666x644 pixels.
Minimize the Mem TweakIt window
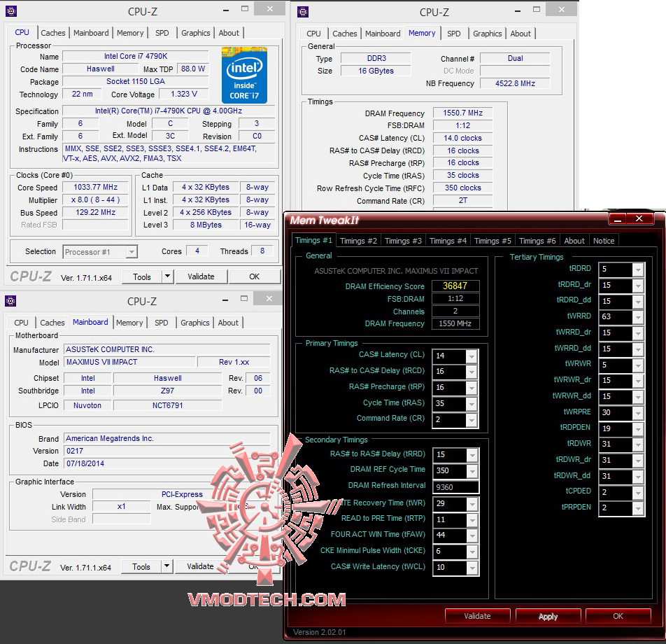pyautogui.click(x=618, y=219)
